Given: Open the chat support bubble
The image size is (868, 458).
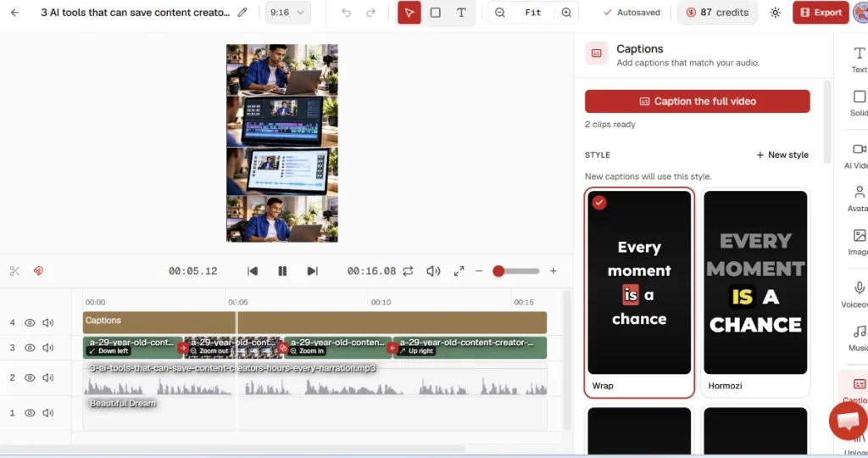Looking at the screenshot, I should [x=848, y=421].
